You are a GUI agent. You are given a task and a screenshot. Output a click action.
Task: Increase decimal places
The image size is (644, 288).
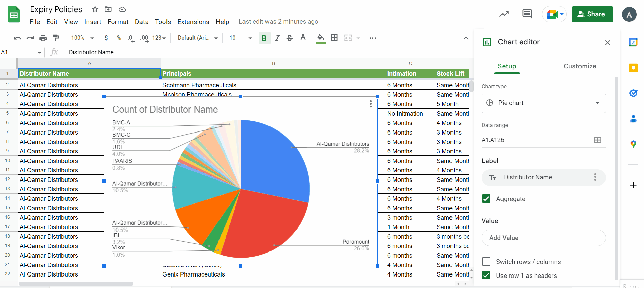pyautogui.click(x=144, y=38)
